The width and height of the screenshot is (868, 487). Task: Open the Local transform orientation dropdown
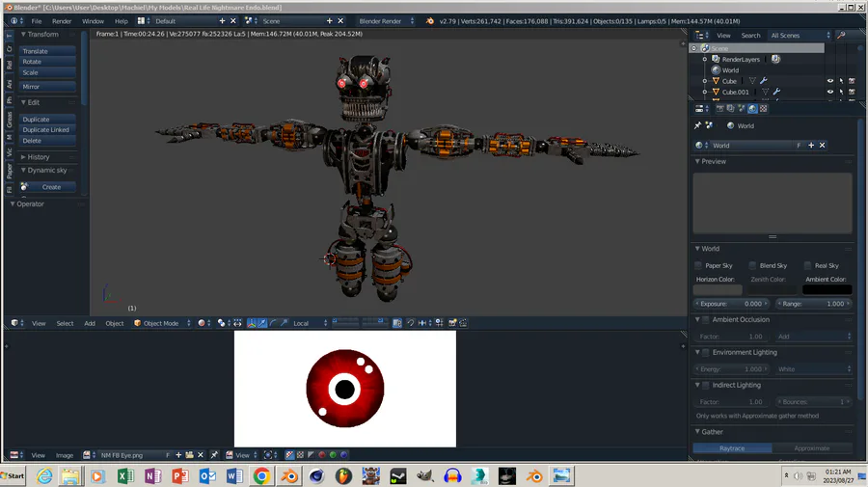coord(309,323)
